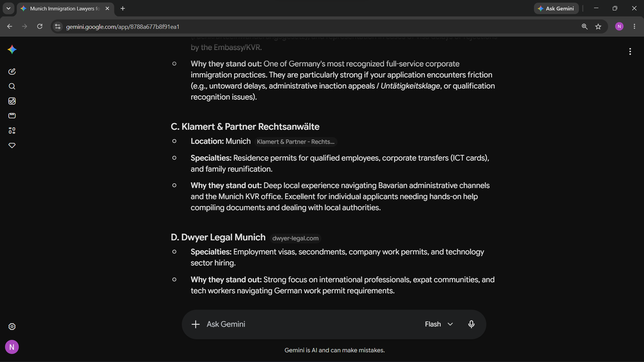
Task: Open settings gear icon in sidebar
Action: tap(12, 327)
